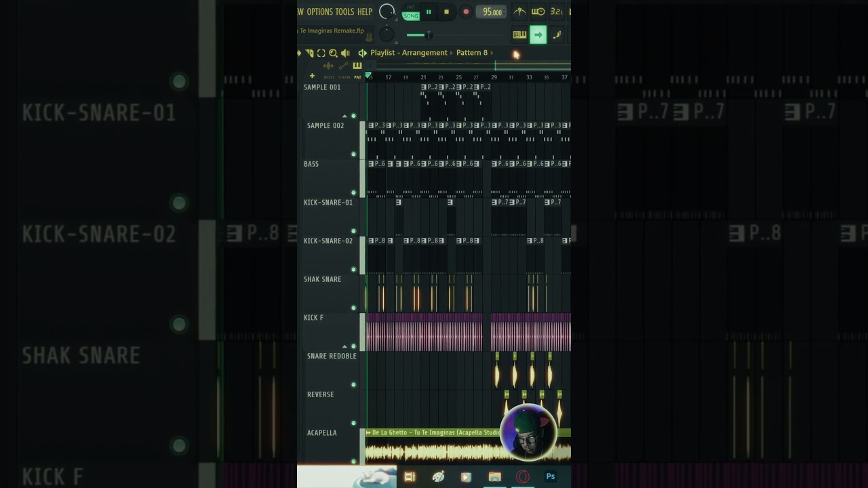Viewport: 868px width, 488px height.
Task: Select the CHAN tab
Action: (x=344, y=77)
